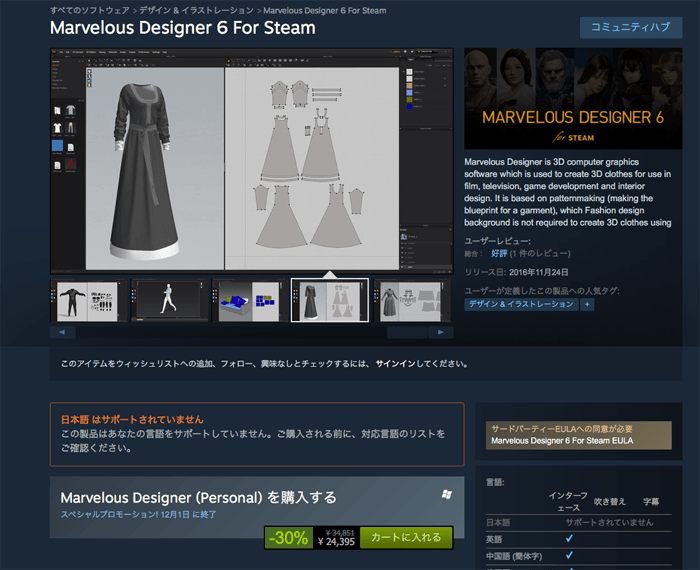Click the Windows platform icon
Screen dimensions: 700x570
446,494
